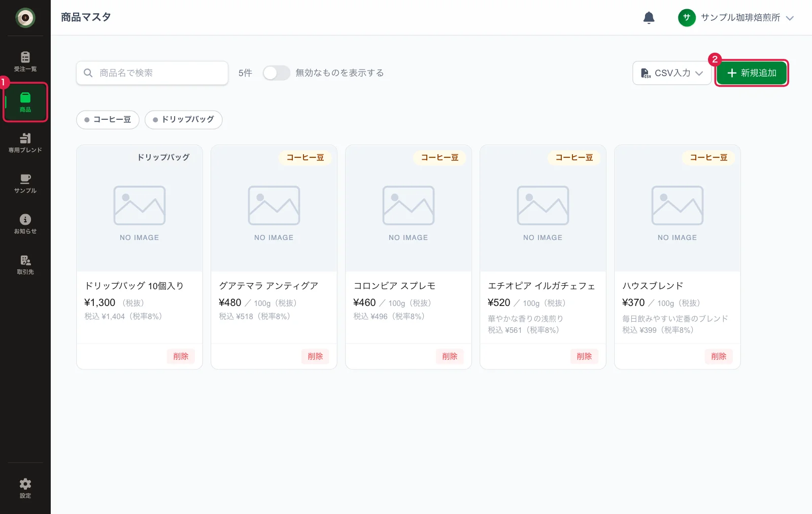Click ドリップバッグ tag on first card
812x514 pixels.
point(163,157)
